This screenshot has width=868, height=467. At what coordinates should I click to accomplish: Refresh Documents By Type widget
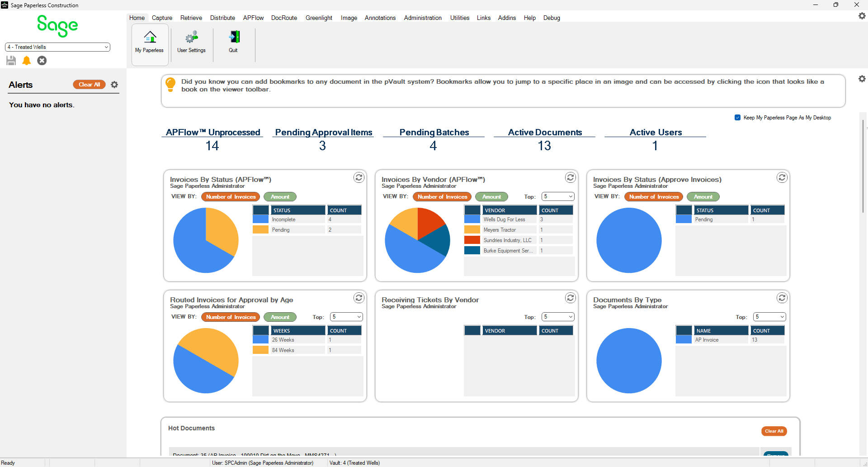pyautogui.click(x=782, y=298)
